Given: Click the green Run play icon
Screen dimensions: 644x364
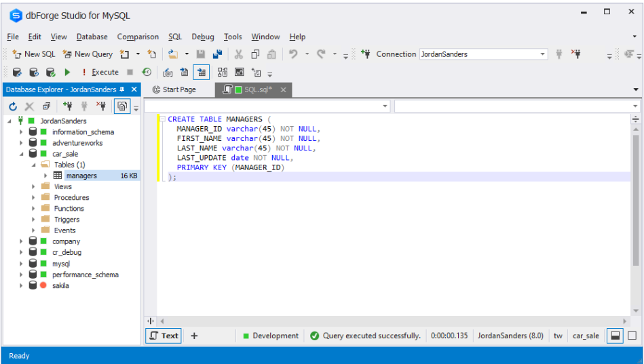Looking at the screenshot, I should [67, 73].
